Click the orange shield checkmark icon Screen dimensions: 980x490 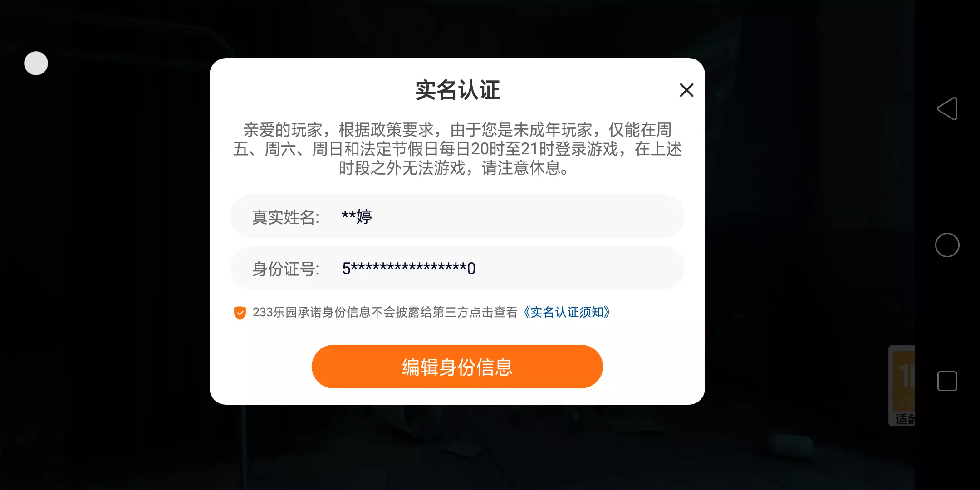(240, 313)
